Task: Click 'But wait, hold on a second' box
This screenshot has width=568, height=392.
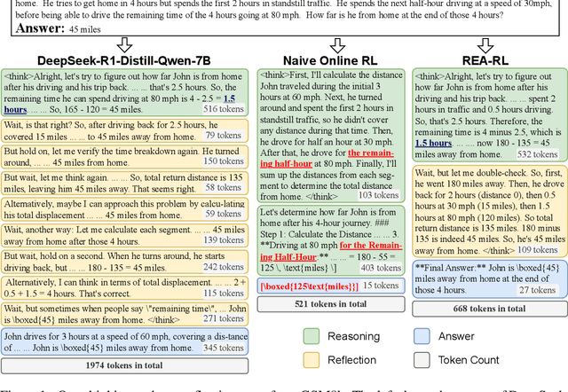Action: [x=124, y=262]
